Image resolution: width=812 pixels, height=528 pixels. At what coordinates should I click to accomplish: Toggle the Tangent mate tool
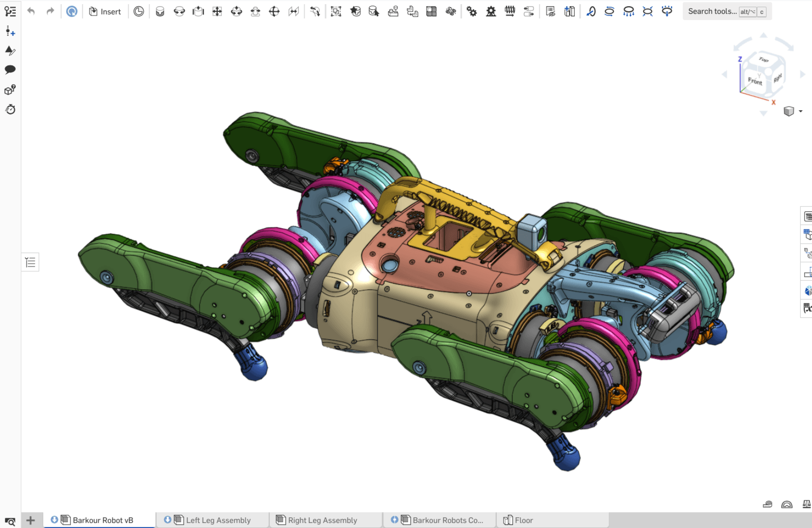click(315, 11)
